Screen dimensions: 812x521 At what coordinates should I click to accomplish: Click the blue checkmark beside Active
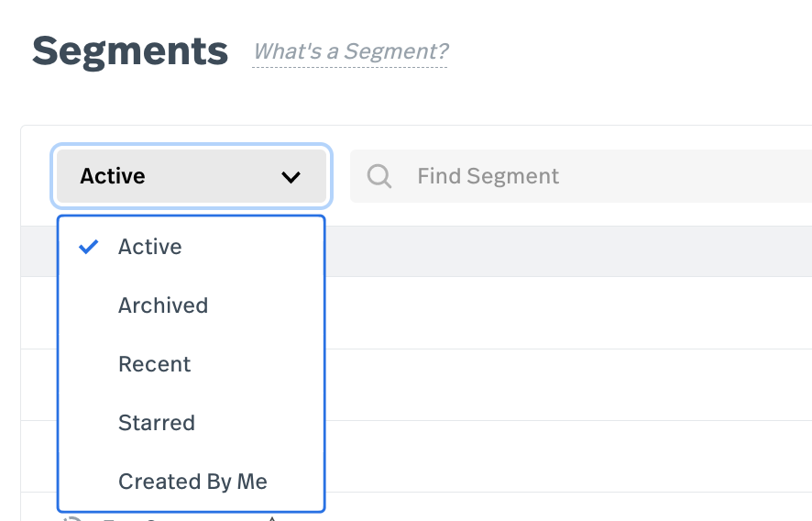pos(89,247)
